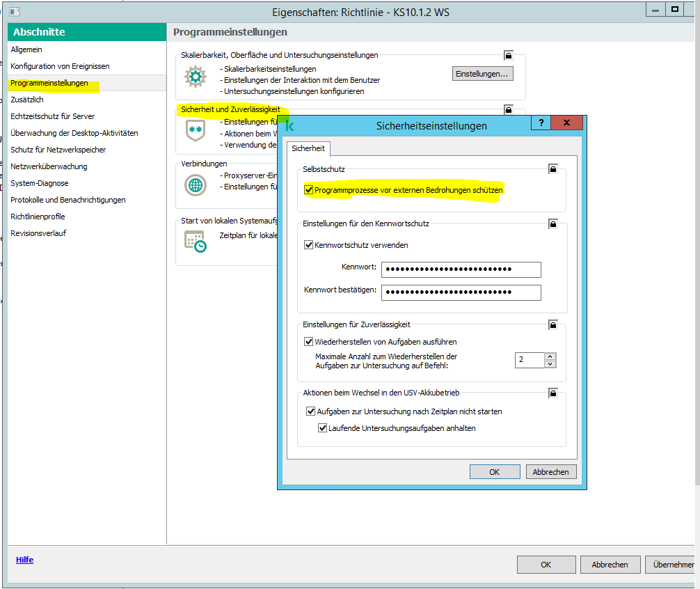Click the gear icon for Skalierbarkeit settings
The image size is (700, 589).
tap(196, 77)
